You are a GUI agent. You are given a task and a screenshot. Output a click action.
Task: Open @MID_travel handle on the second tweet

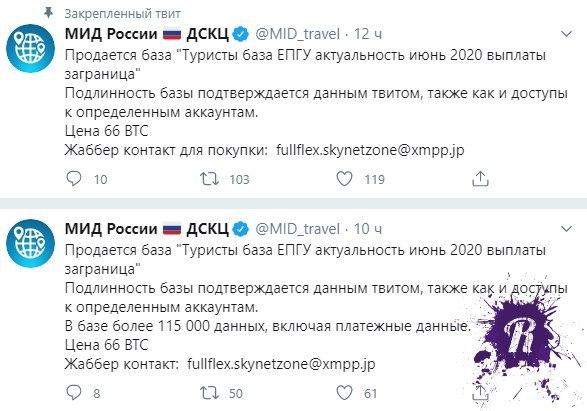pyautogui.click(x=298, y=229)
